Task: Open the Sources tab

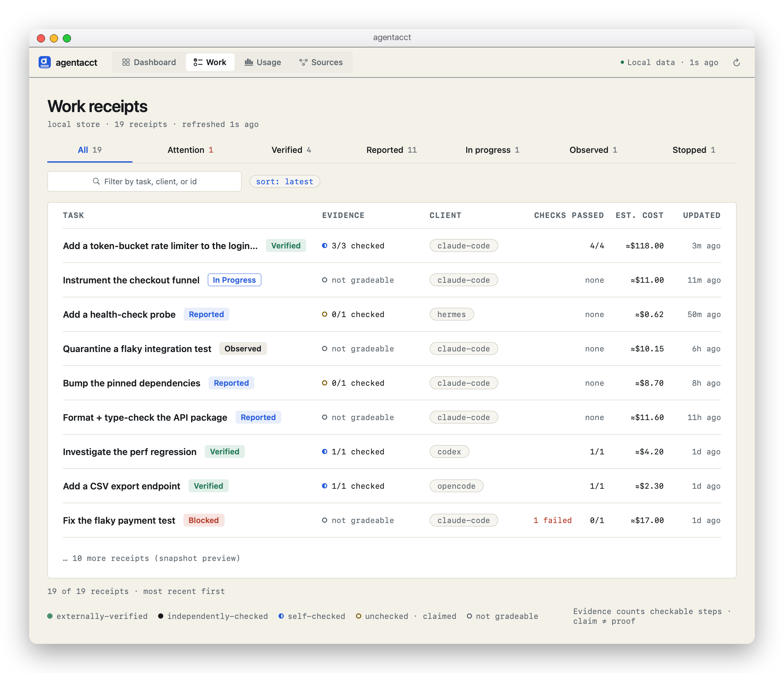Action: coord(321,62)
